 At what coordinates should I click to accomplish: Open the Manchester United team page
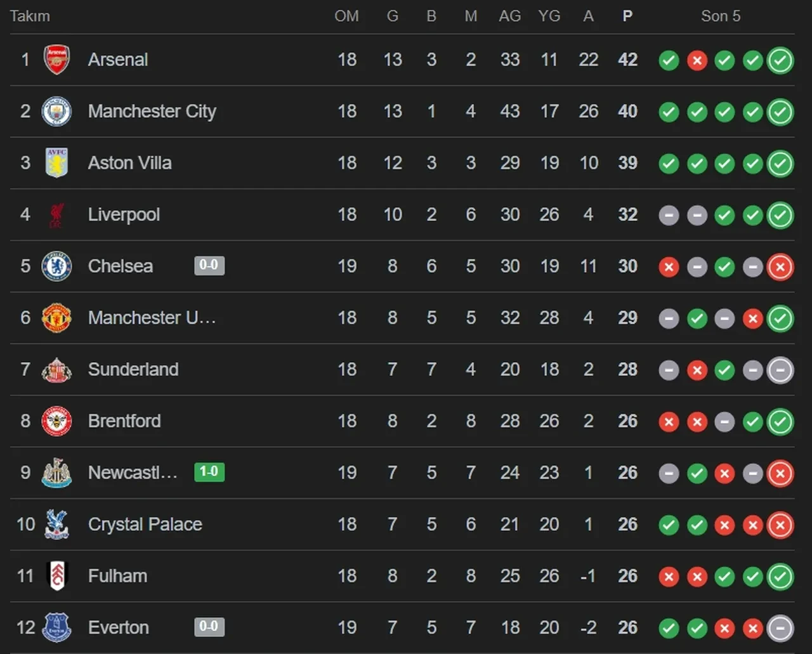[152, 318]
